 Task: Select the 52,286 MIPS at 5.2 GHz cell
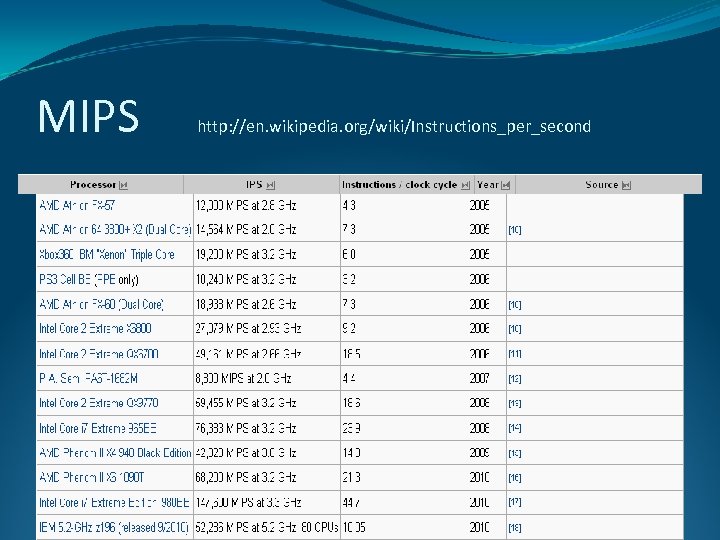tap(267, 527)
